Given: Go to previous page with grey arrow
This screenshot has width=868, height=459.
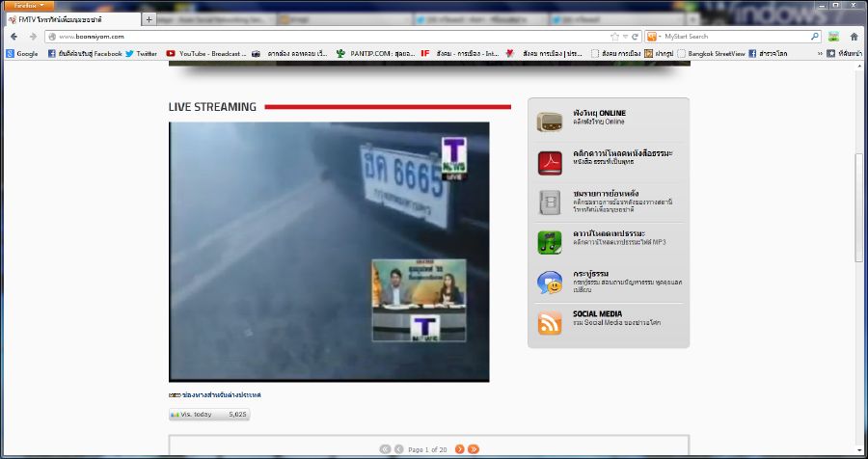Looking at the screenshot, I should pos(398,449).
